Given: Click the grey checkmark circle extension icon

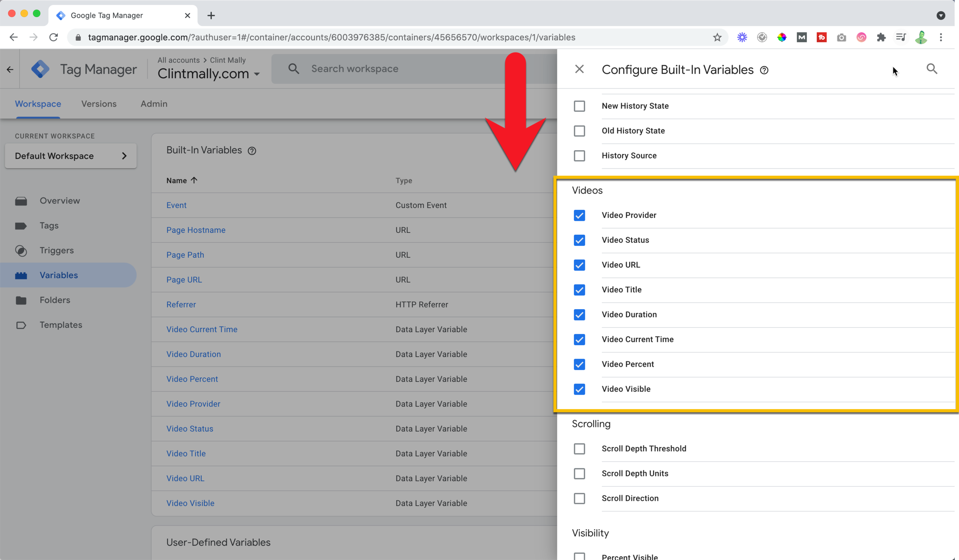Looking at the screenshot, I should 762,37.
